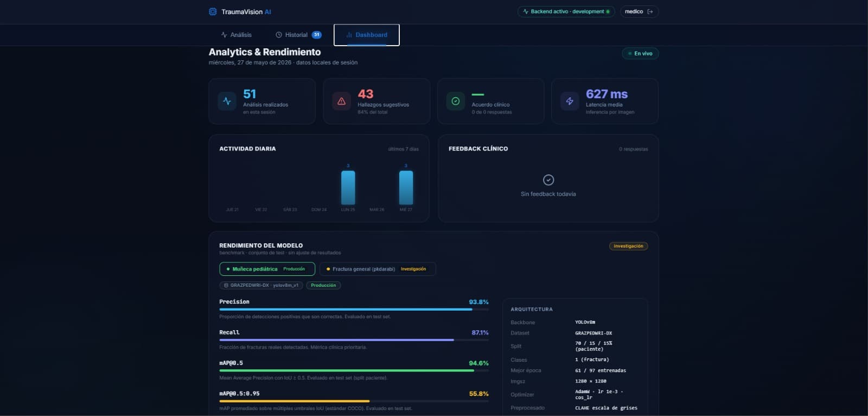Click the 94.6% mAP value
The image size is (868, 416).
coord(478,363)
